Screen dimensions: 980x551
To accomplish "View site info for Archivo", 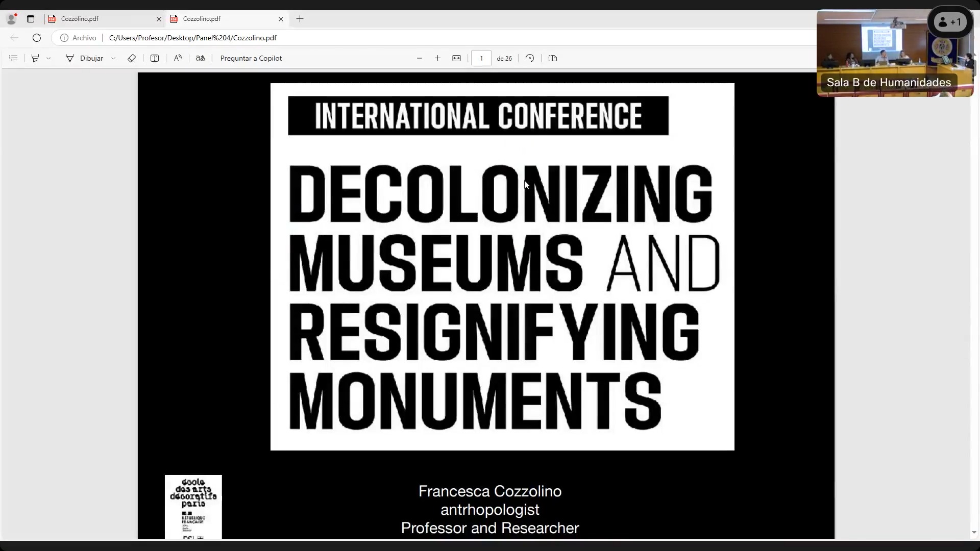I will tap(78, 38).
